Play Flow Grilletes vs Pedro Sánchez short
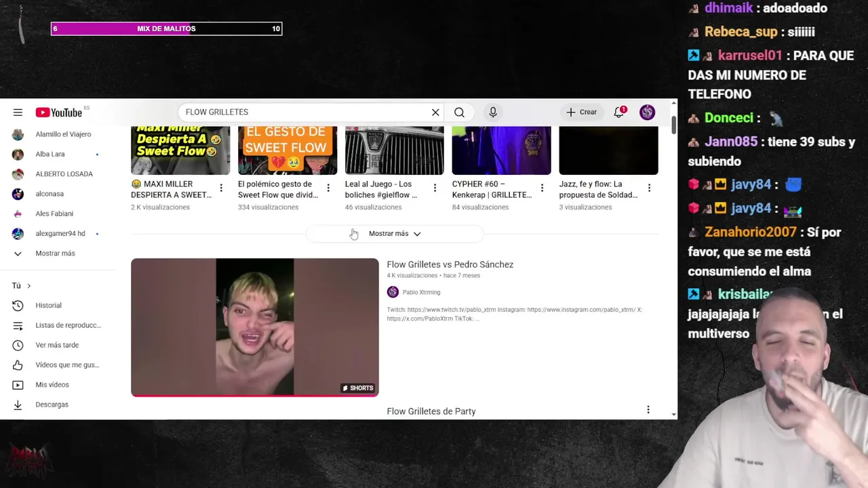The image size is (868, 488). point(255,327)
